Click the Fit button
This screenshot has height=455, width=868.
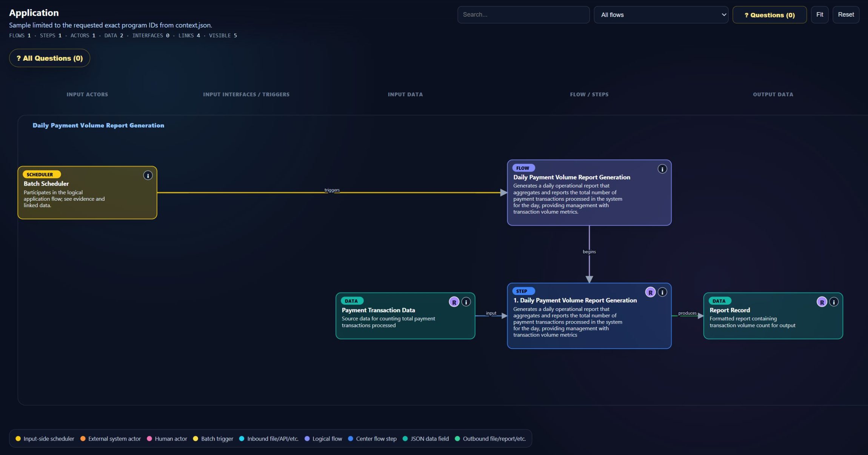(x=820, y=15)
